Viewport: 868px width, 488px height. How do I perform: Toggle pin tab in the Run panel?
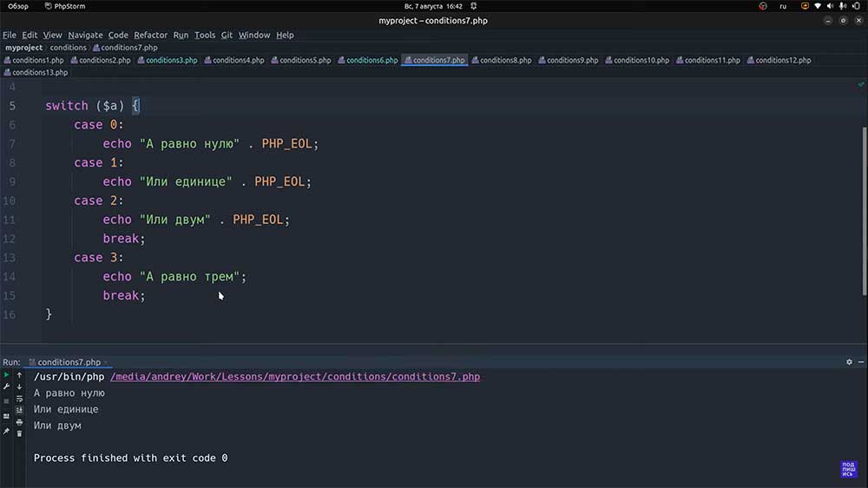click(6, 431)
